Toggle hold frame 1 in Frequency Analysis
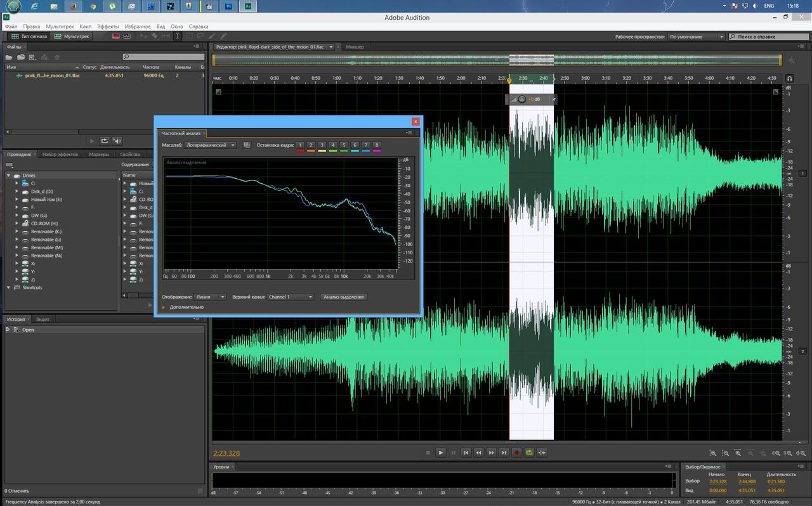This screenshot has width=812, height=506. click(x=300, y=146)
